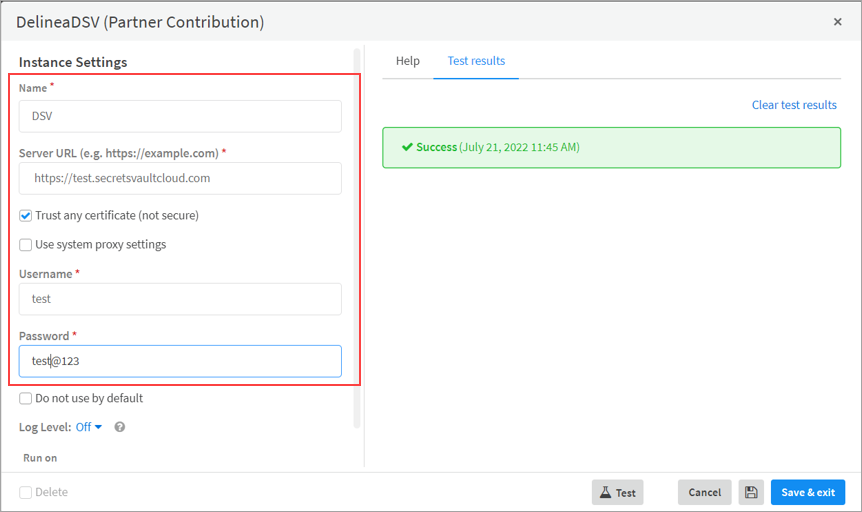Select the Test results tab
The width and height of the screenshot is (862, 512).
(x=476, y=61)
